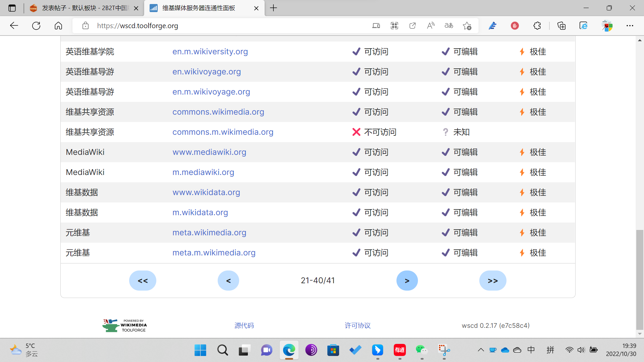Viewport: 644px width, 362px height.
Task: Go to next page with > button
Action: [407, 281]
